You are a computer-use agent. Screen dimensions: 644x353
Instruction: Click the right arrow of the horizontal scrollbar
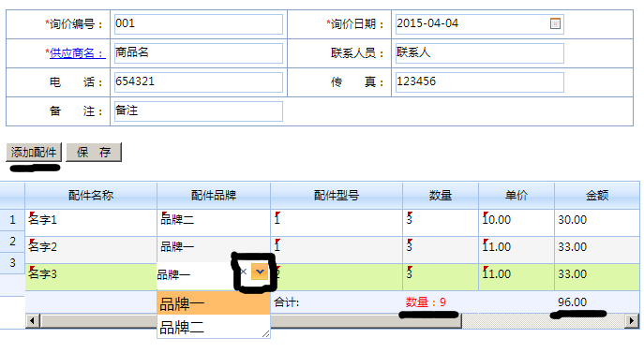point(632,320)
